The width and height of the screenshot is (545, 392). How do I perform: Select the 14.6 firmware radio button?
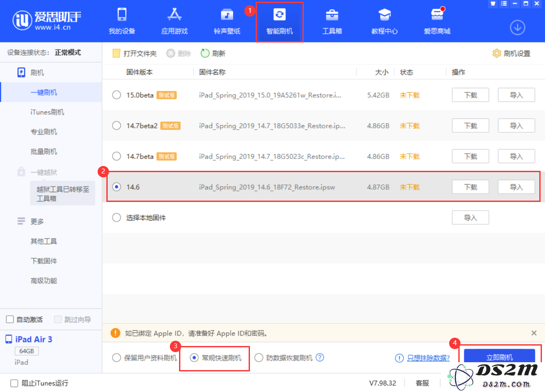tap(116, 187)
